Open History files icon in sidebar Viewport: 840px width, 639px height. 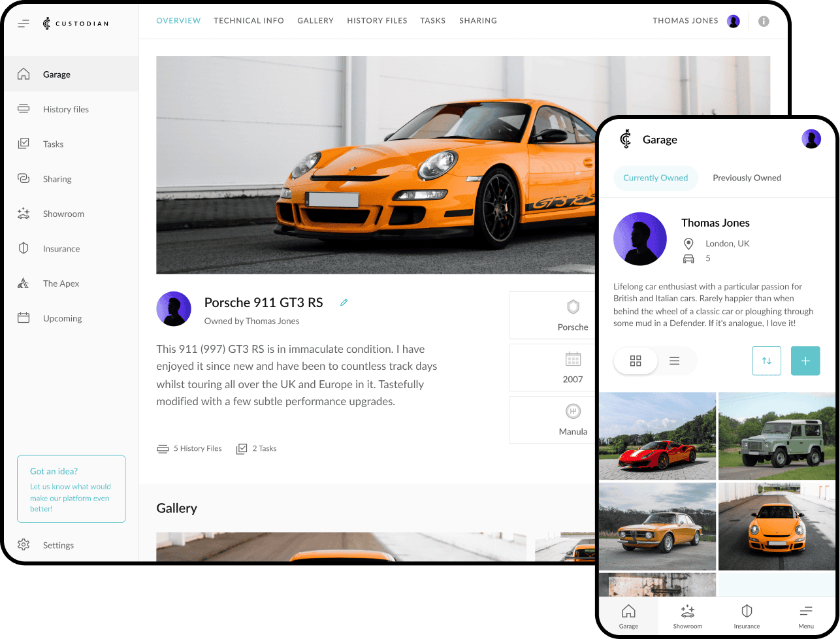tap(24, 108)
